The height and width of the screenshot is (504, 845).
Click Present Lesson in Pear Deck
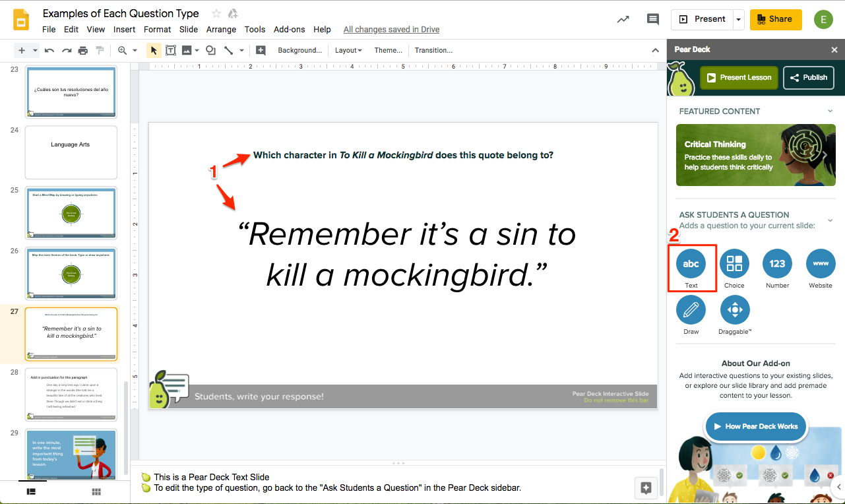pyautogui.click(x=739, y=77)
